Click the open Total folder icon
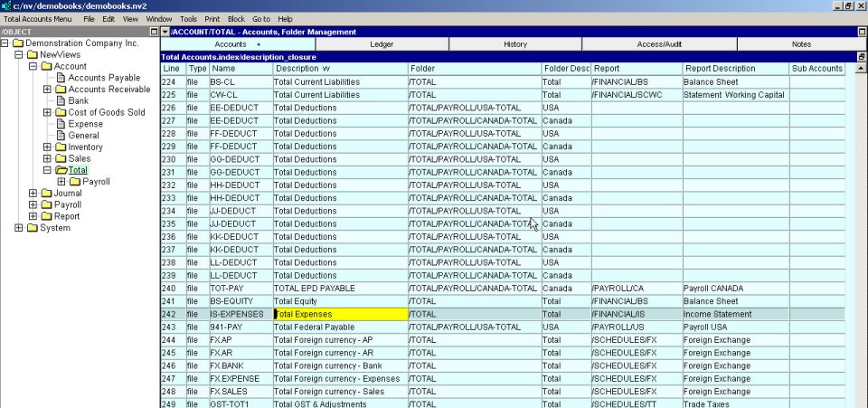The height and width of the screenshot is (408, 868). (61, 170)
